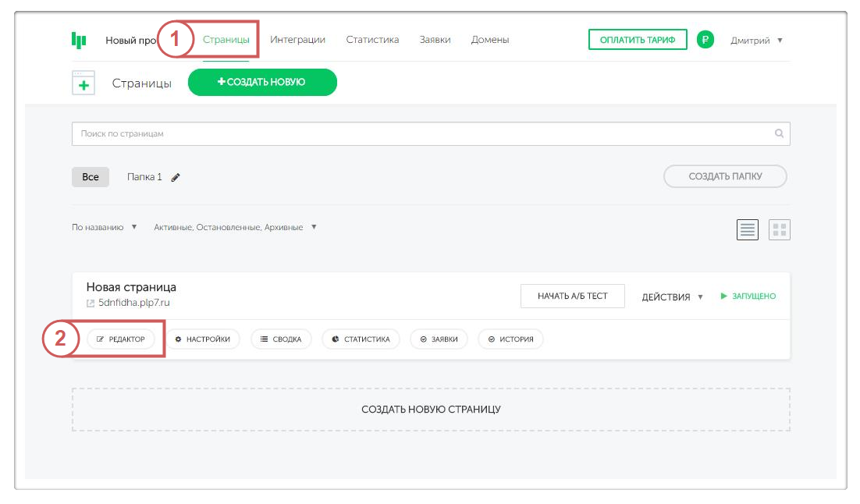Click the Создать новую страницу placeholder

pos(431,410)
